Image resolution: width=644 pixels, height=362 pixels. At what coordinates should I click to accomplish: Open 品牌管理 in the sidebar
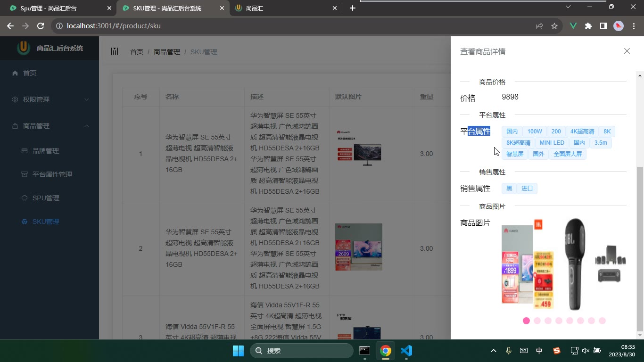(50, 151)
